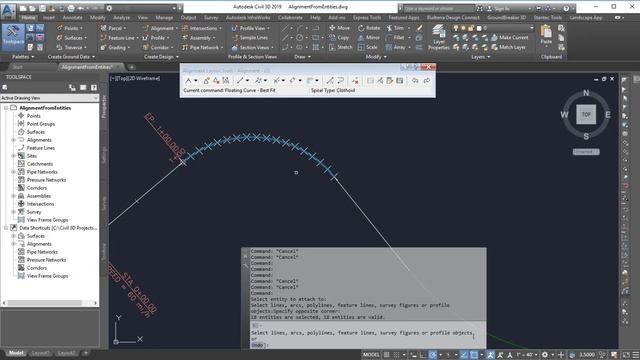The width and height of the screenshot is (640, 360).
Task: Click the Save icon in quick access toolbar
Action: [42, 8]
